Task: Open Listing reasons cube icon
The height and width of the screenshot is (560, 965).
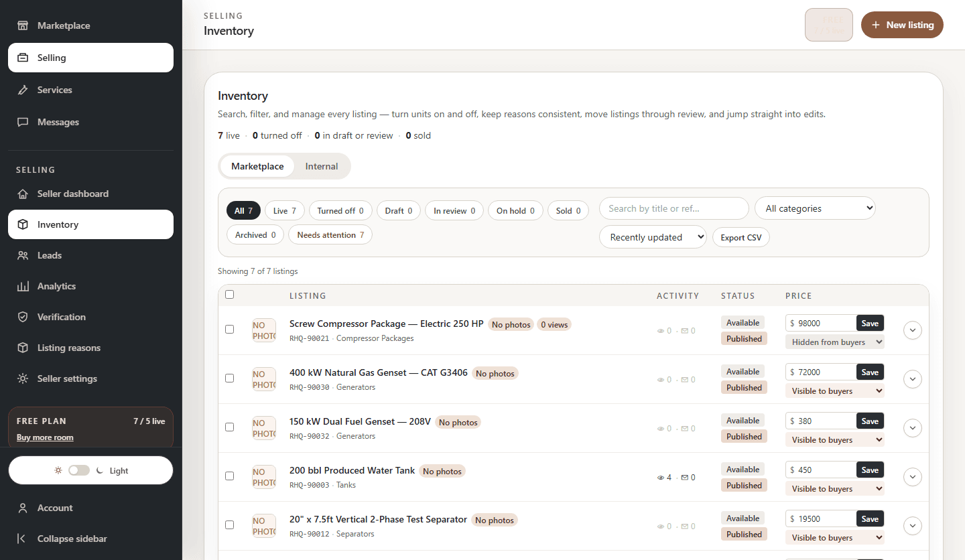Action: click(x=23, y=348)
